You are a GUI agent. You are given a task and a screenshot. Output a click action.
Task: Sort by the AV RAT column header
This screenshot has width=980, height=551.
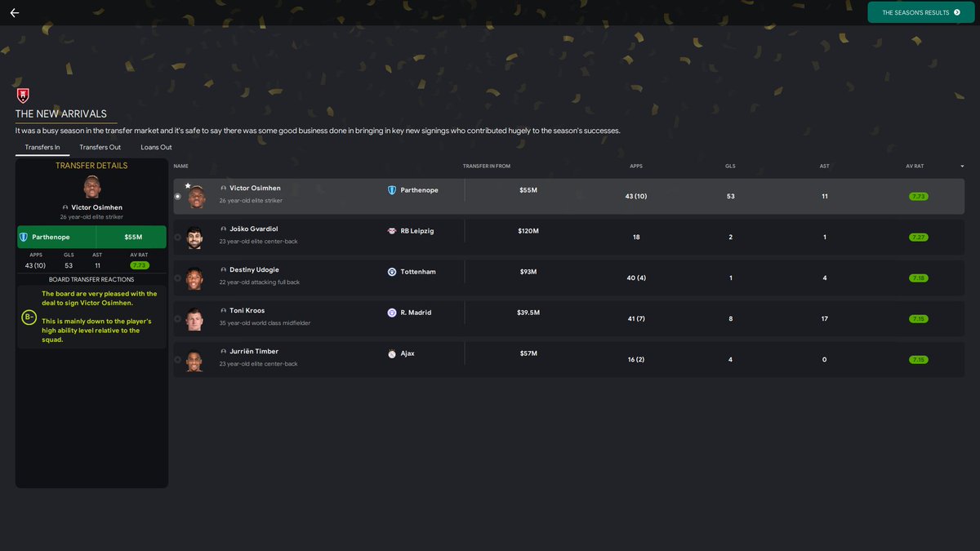pos(915,166)
